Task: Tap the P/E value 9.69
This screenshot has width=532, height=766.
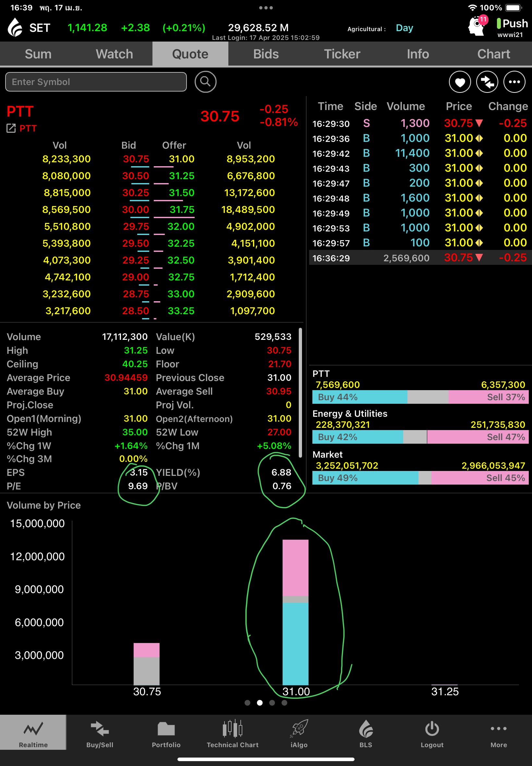Action: click(x=138, y=486)
